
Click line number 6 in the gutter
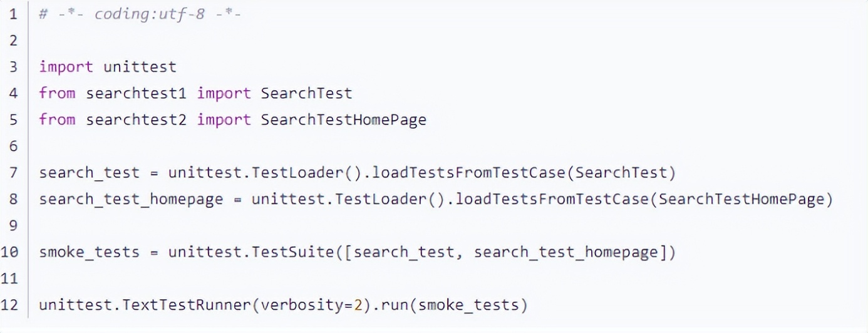tap(14, 146)
